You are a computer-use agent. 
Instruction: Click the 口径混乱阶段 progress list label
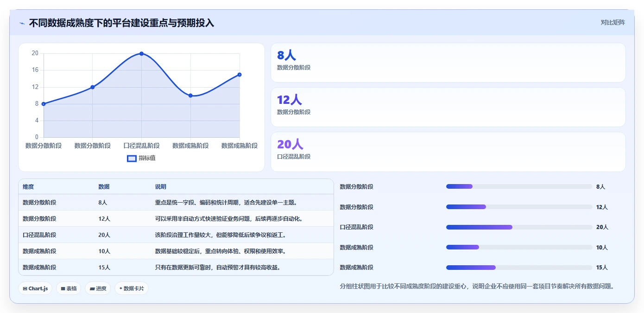(x=357, y=227)
